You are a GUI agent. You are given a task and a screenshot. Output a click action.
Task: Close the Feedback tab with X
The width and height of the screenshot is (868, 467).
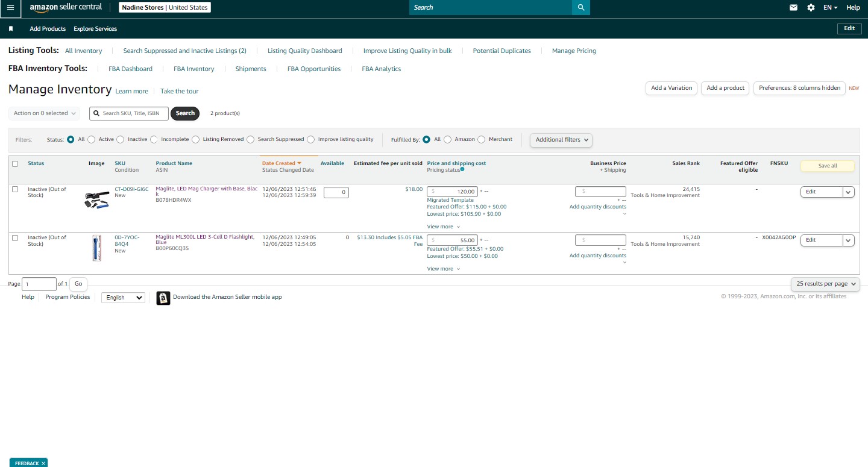click(x=43, y=463)
